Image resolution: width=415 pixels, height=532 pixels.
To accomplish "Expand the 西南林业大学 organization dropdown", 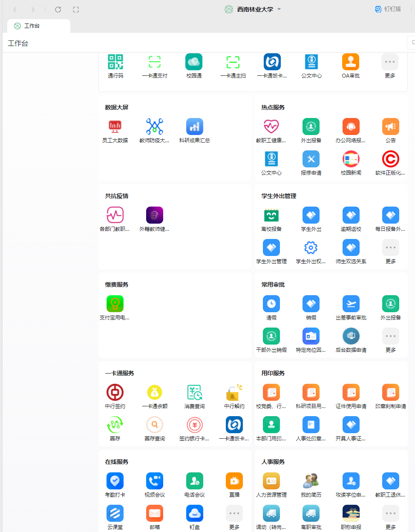I will click(279, 9).
